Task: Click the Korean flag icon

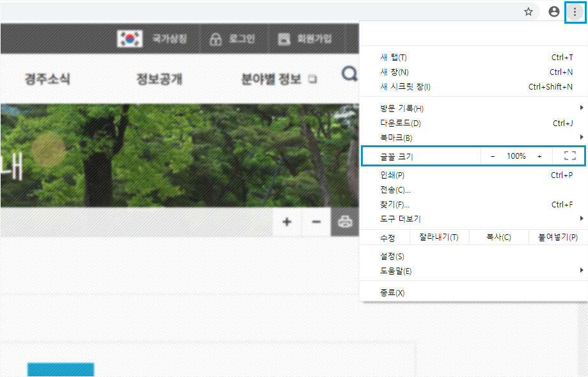Action: coord(129,38)
